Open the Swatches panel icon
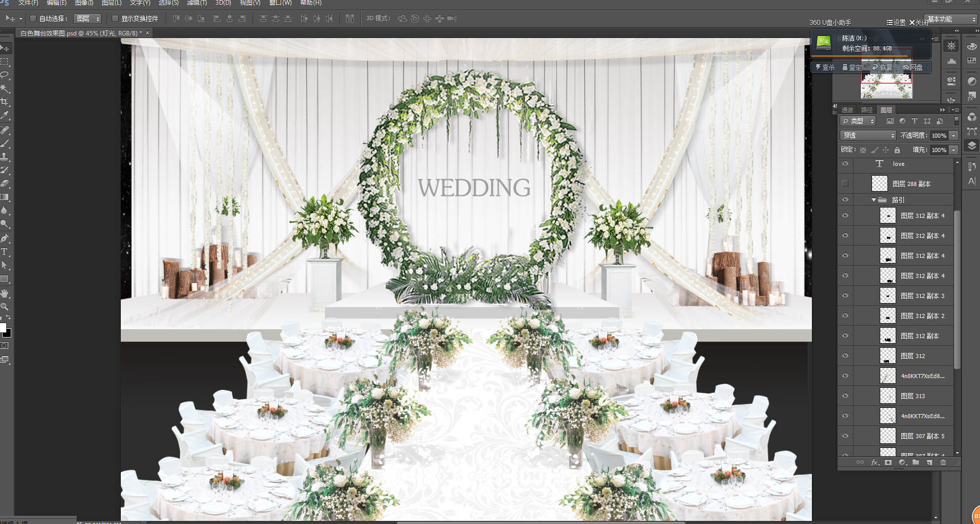 972,61
